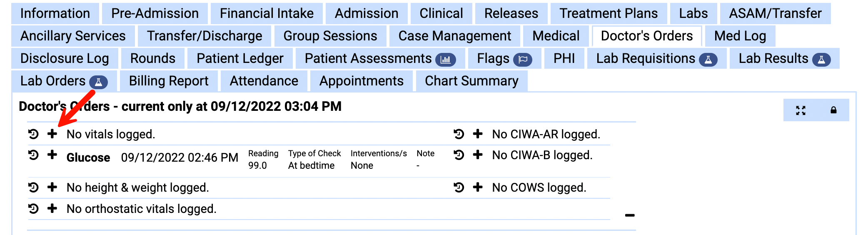Add a CIWA-AR assessment
The height and width of the screenshot is (235, 868).
[478, 134]
